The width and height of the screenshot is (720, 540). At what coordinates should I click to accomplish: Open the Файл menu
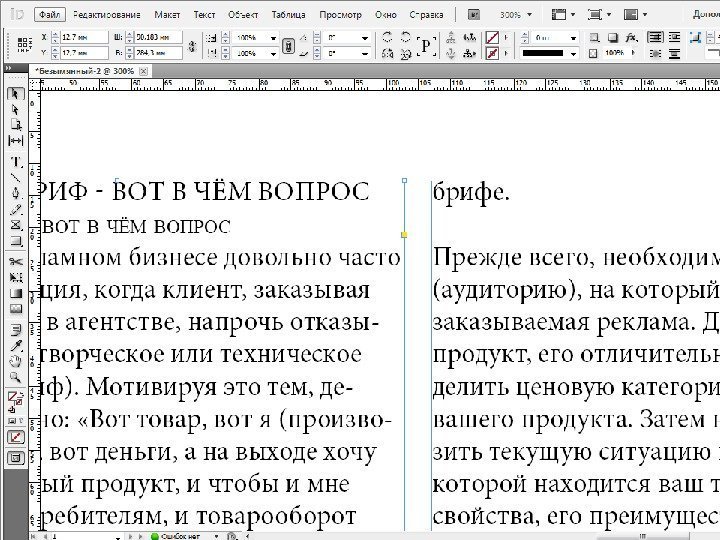(49, 16)
